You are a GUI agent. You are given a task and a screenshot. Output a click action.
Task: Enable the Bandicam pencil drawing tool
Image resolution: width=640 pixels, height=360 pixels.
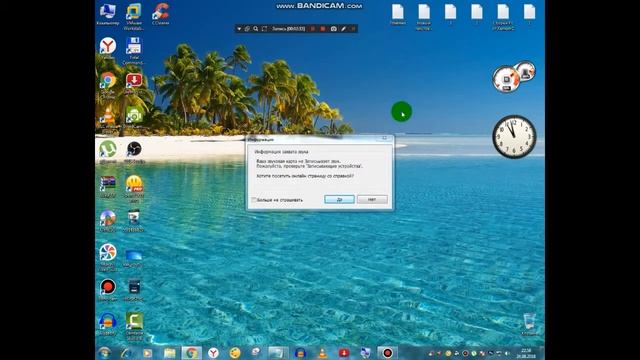(343, 29)
